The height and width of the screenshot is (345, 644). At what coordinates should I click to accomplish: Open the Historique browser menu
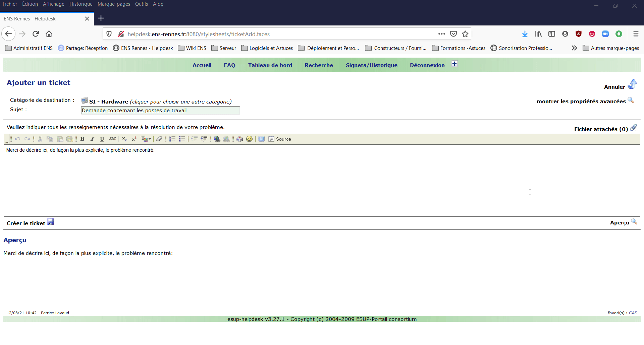(x=81, y=4)
